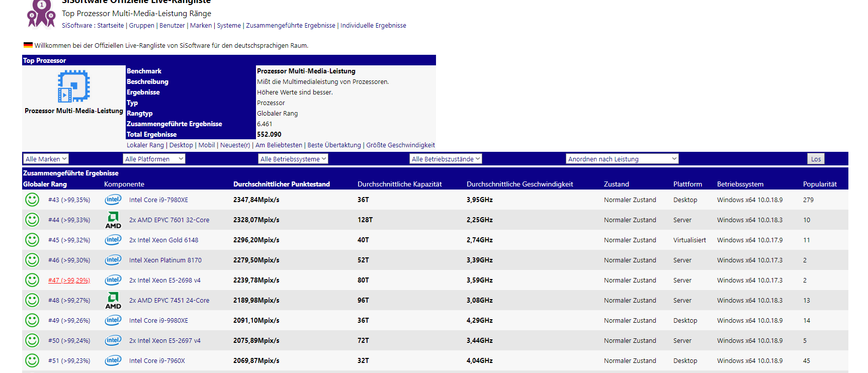The height and width of the screenshot is (373, 868).
Task: Open Intel Core i9-9980XE entry
Action: point(158,321)
